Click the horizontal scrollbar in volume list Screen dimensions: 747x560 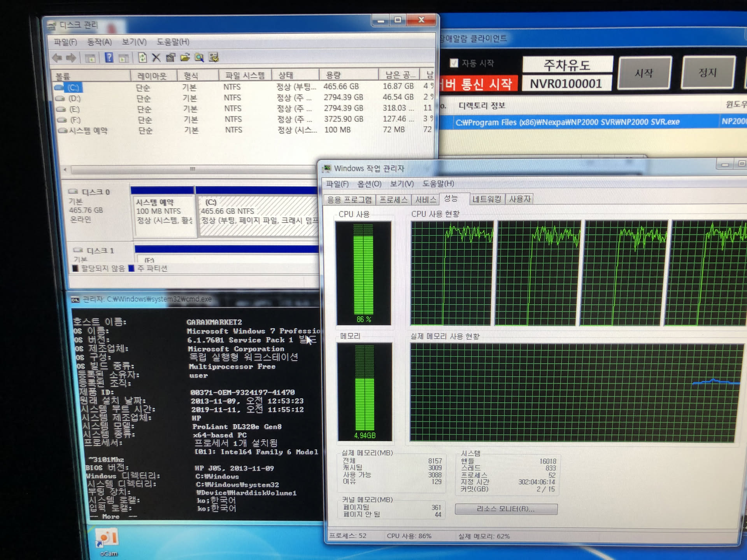point(193,169)
